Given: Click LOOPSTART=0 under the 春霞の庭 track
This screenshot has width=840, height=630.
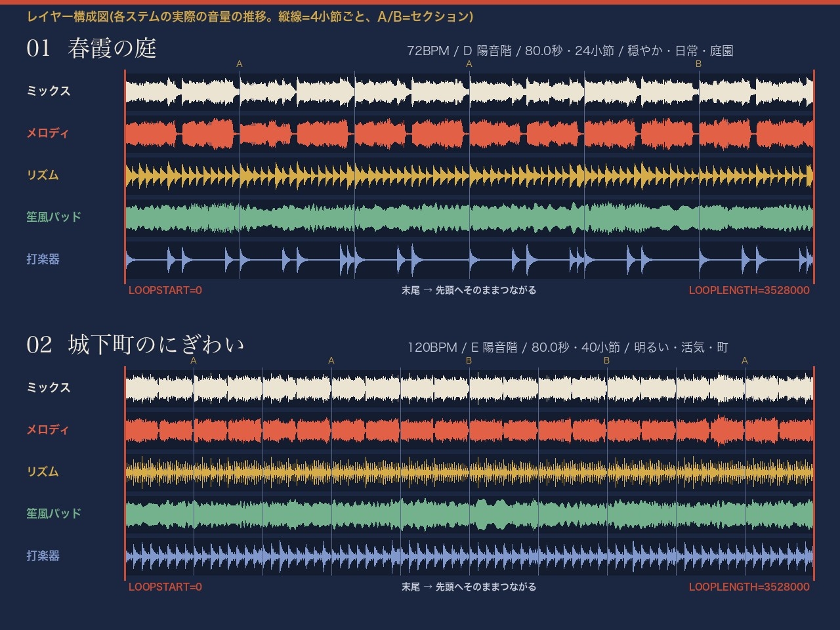Looking at the screenshot, I should [x=165, y=290].
